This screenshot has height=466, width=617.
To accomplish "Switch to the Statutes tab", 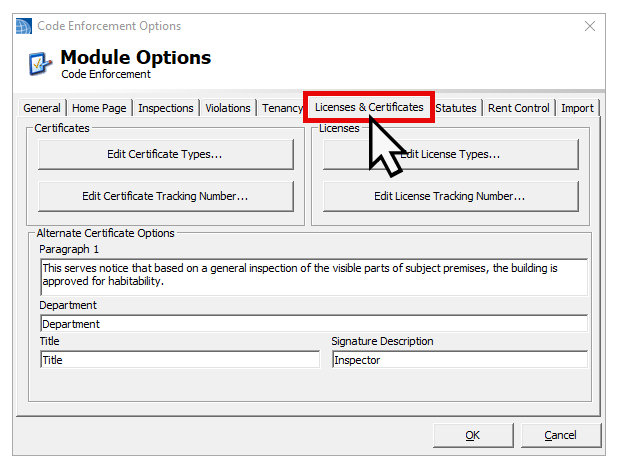I will [x=456, y=108].
